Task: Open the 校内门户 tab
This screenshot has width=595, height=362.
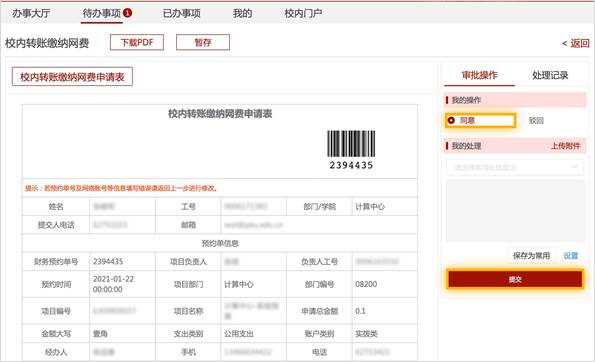Action: click(303, 13)
